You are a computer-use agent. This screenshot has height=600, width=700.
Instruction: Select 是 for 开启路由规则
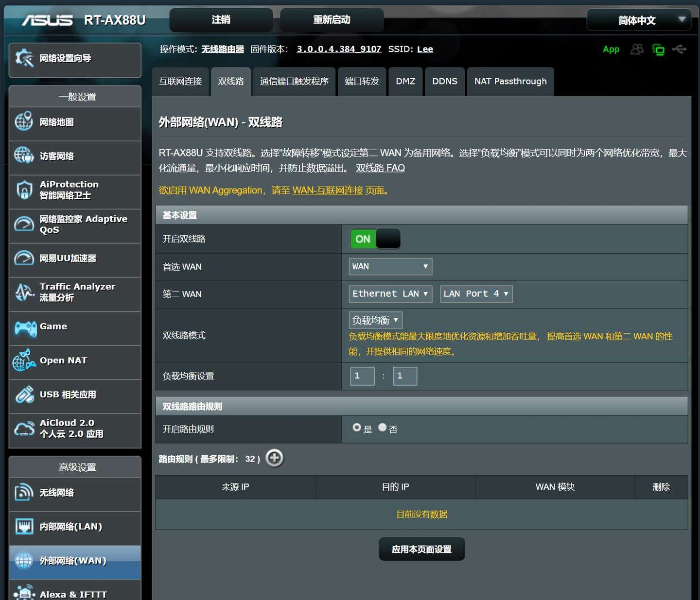tap(357, 428)
